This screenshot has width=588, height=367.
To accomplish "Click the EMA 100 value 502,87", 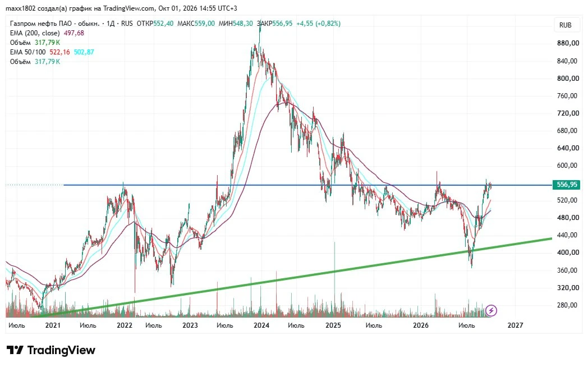I will [84, 52].
